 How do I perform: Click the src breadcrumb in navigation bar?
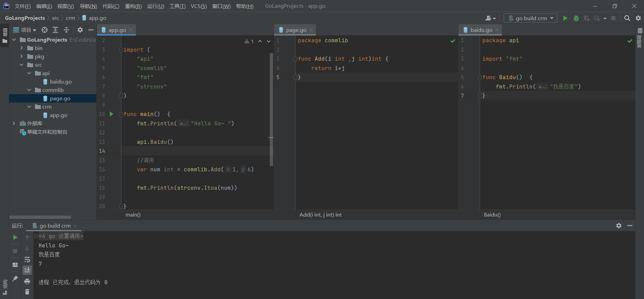pyautogui.click(x=55, y=18)
